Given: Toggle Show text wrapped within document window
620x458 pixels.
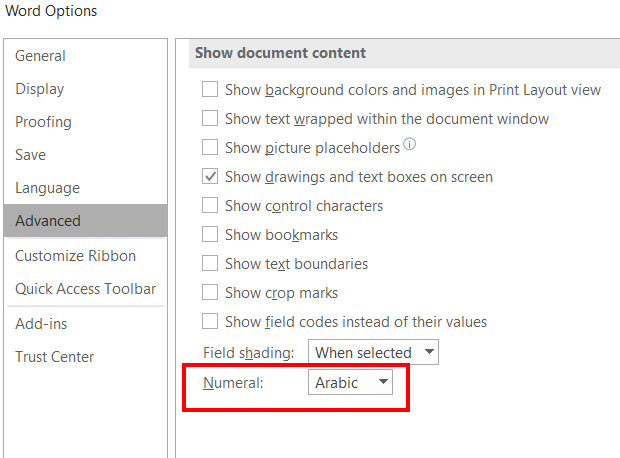Looking at the screenshot, I should 210,119.
